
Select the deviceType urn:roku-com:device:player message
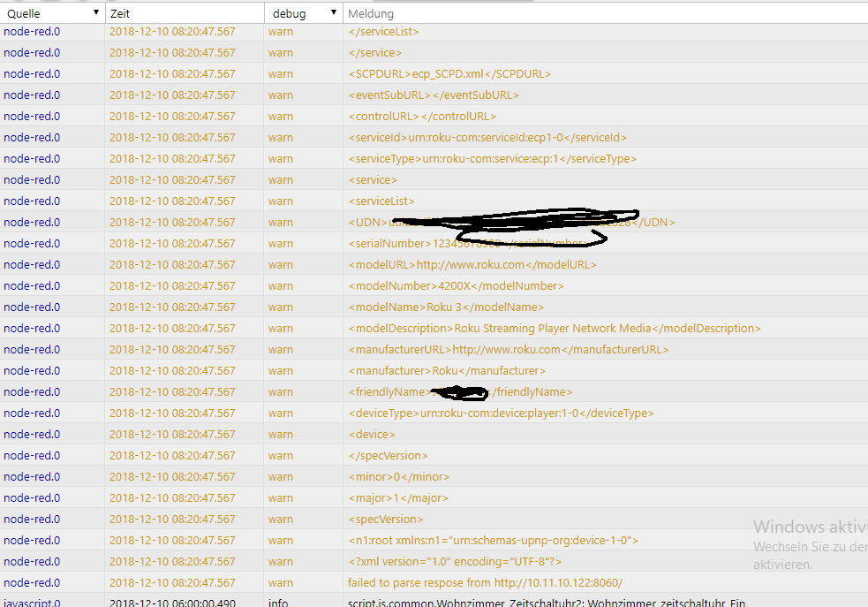click(x=501, y=414)
